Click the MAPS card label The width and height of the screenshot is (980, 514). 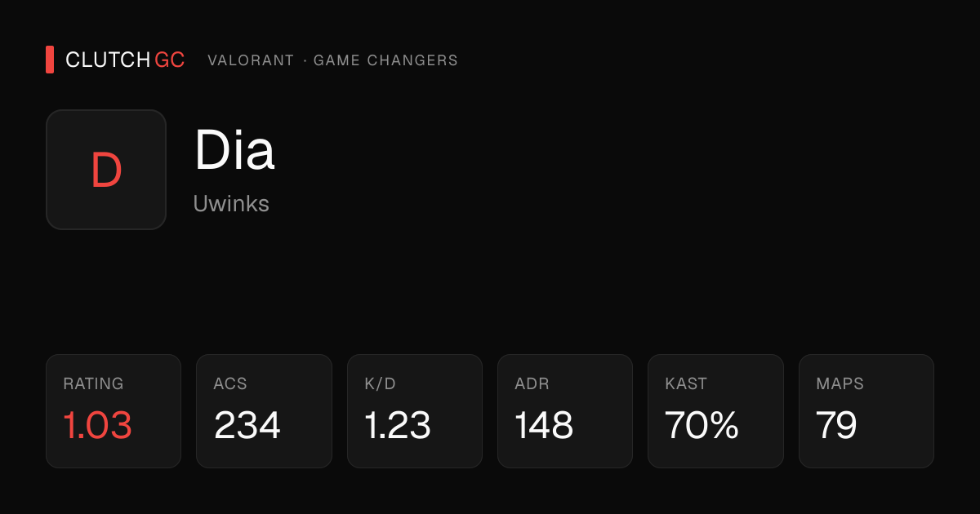(x=840, y=383)
